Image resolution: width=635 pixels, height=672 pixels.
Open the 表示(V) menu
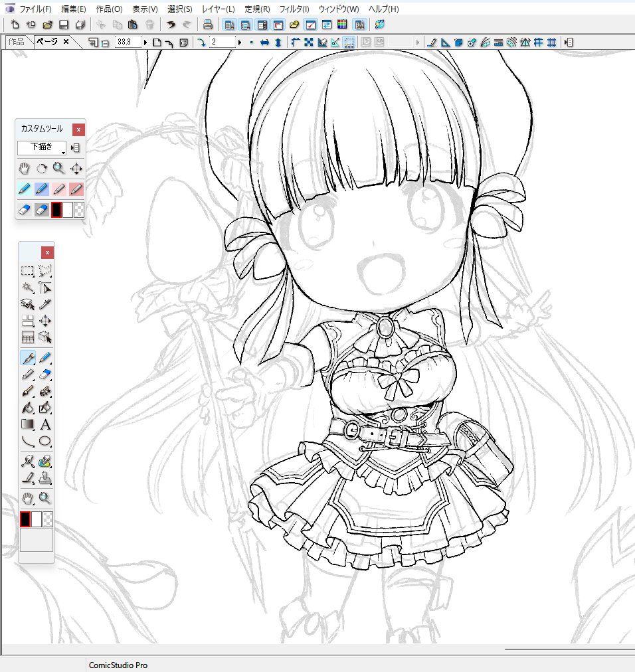click(145, 9)
